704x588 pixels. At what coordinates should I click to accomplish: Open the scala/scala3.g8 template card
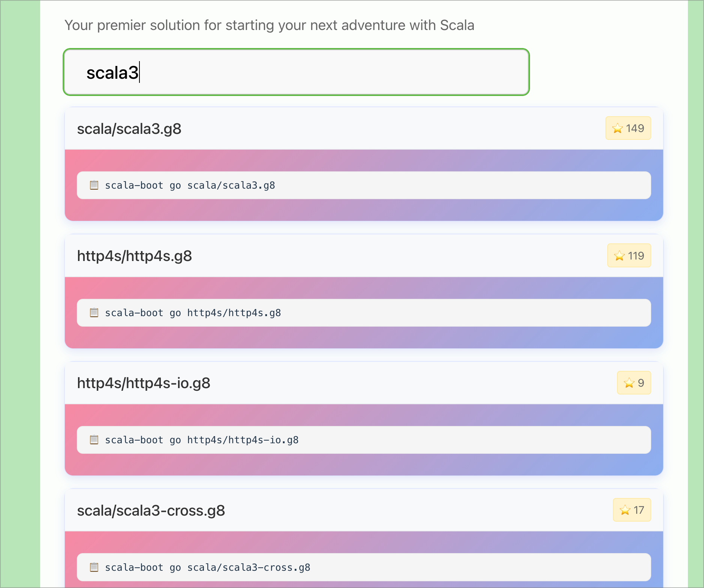(129, 129)
